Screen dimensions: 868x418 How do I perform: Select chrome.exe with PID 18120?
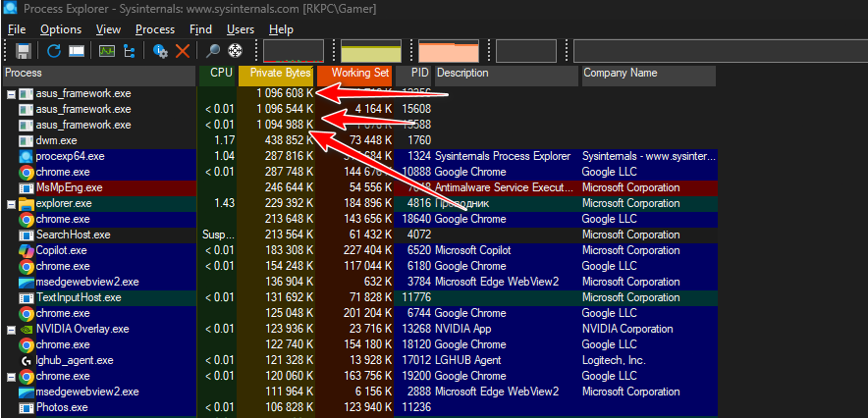point(359,344)
